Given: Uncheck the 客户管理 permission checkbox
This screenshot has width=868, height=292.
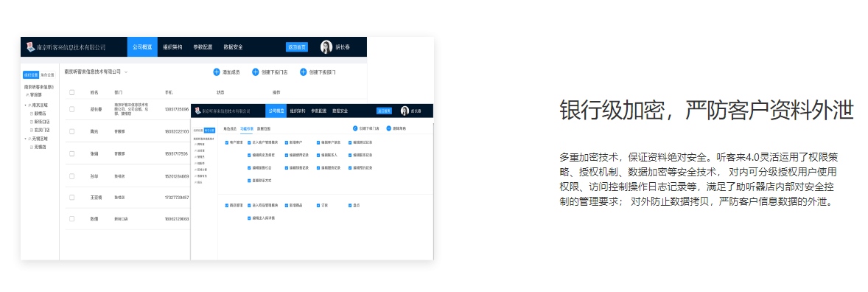Looking at the screenshot, I should point(227,142).
